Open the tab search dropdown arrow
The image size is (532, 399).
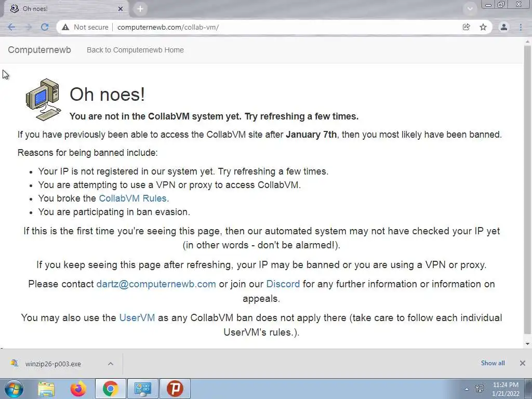coord(470,9)
